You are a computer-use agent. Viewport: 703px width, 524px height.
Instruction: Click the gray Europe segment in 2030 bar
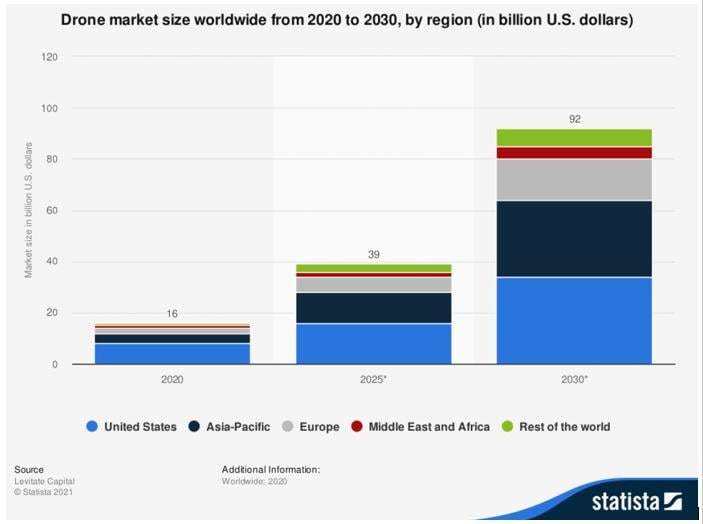click(574, 179)
